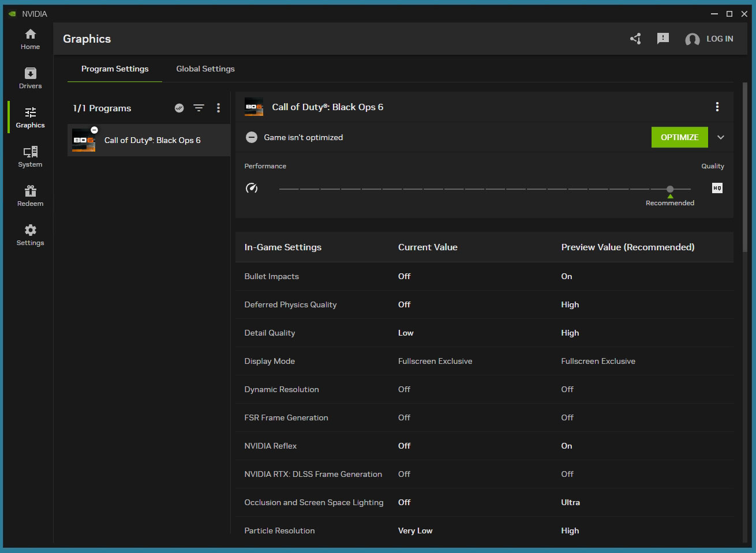Viewport: 756px width, 553px height.
Task: Open the feedback exclamation icon
Action: 663,39
